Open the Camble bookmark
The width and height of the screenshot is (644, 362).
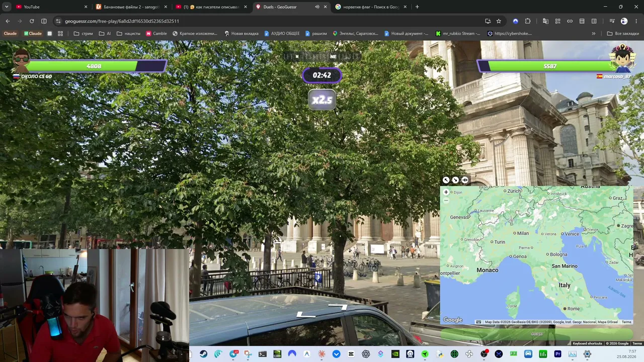tap(156, 34)
